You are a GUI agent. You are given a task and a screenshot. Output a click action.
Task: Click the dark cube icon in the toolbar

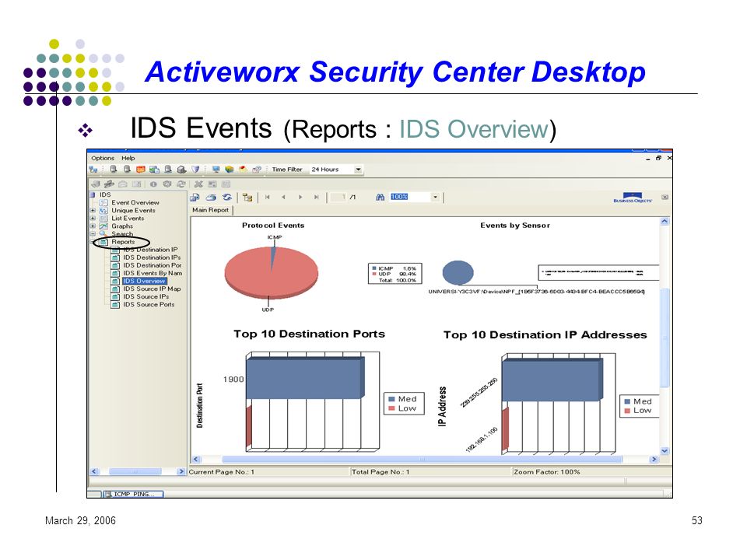click(x=181, y=170)
